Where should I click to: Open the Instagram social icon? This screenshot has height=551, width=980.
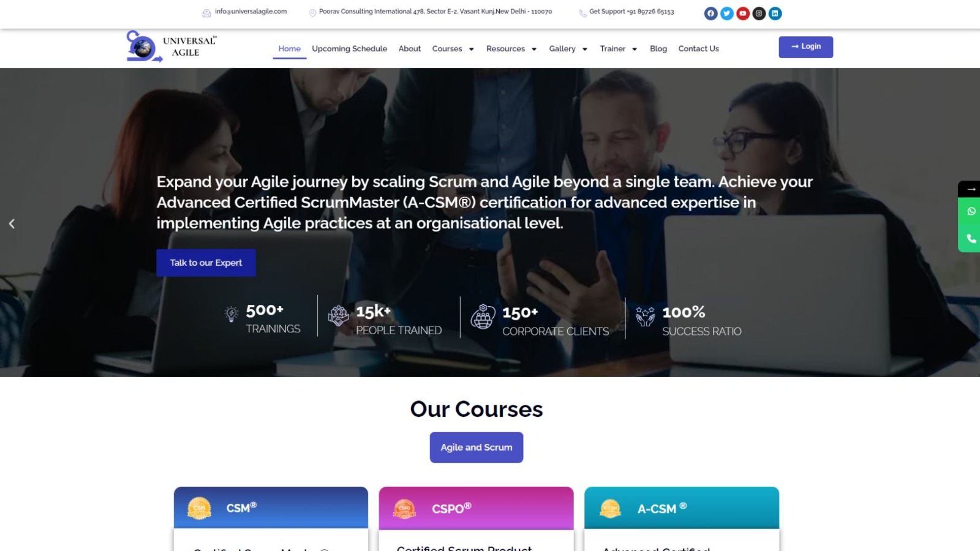(x=759, y=13)
